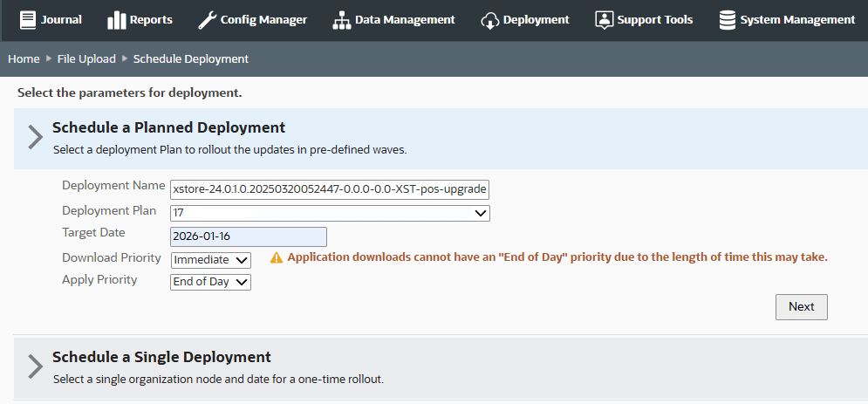Viewport: 868px width, 404px height.
Task: Click the Config Manager wrench icon
Action: [x=207, y=20]
